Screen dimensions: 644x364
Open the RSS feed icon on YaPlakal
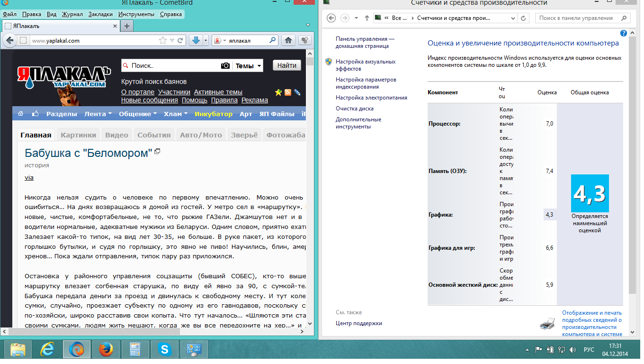coord(287,92)
